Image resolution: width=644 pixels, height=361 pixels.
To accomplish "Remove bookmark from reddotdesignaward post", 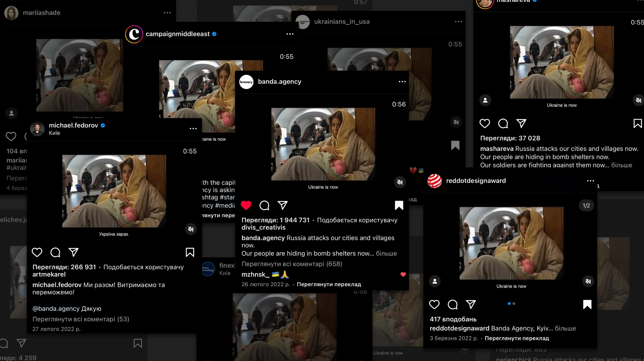I will (x=587, y=304).
